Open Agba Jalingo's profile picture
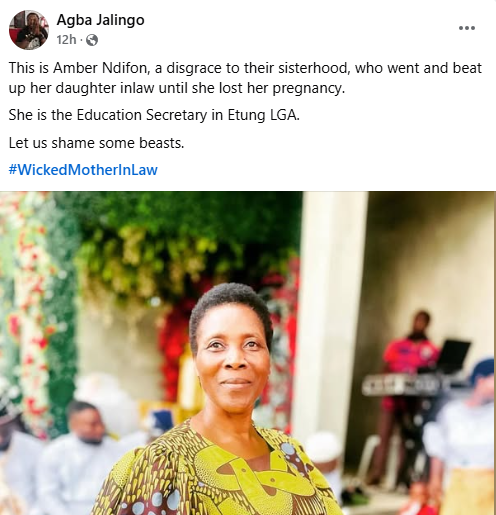 [x=29, y=30]
